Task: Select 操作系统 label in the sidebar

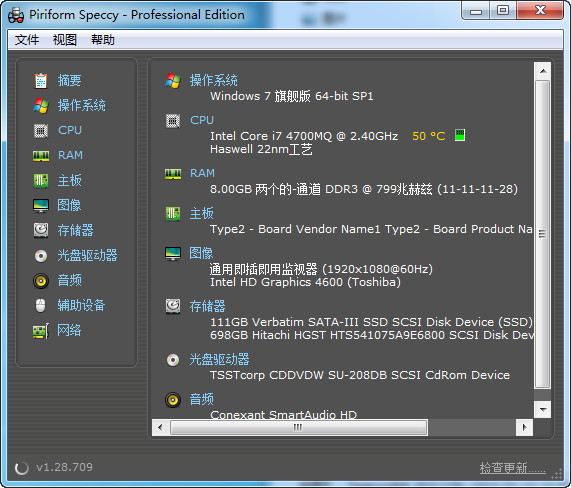Action: coord(82,106)
